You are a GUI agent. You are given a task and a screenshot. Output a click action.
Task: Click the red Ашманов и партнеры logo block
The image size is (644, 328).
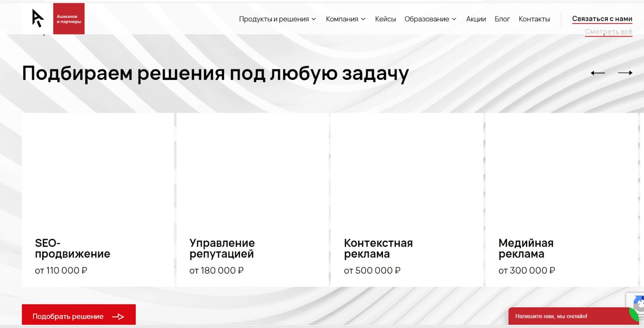pyautogui.click(x=69, y=19)
